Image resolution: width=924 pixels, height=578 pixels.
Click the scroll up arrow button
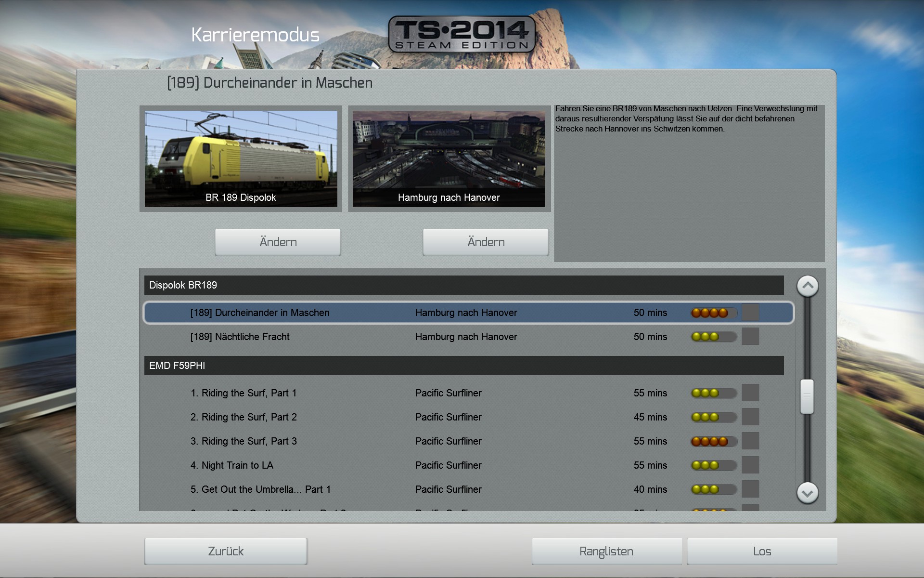coord(808,286)
